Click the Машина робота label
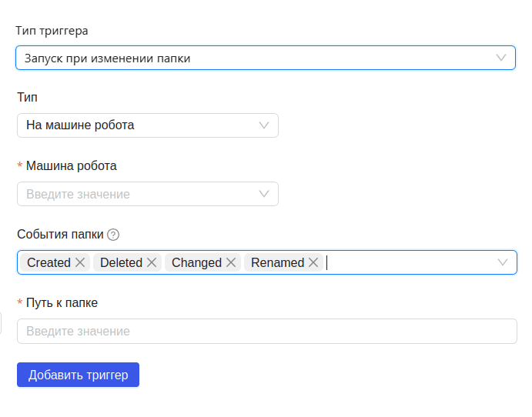Viewport: 532px width, 417px height. pos(72,165)
